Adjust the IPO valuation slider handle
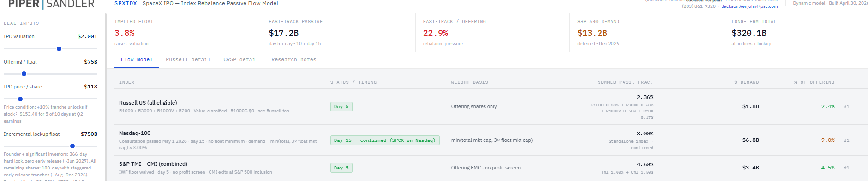 coord(59,49)
